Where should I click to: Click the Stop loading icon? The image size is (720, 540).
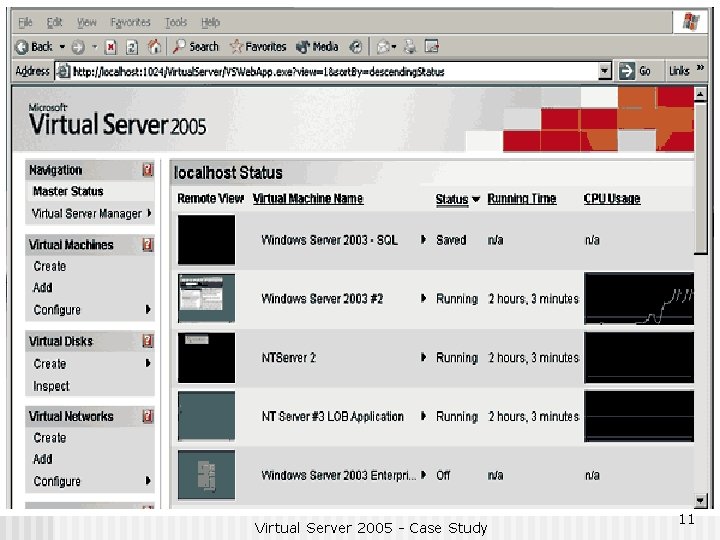click(x=111, y=47)
